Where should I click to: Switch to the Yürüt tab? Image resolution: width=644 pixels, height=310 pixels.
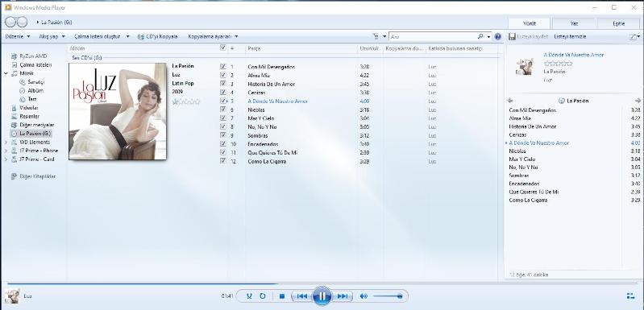click(529, 23)
